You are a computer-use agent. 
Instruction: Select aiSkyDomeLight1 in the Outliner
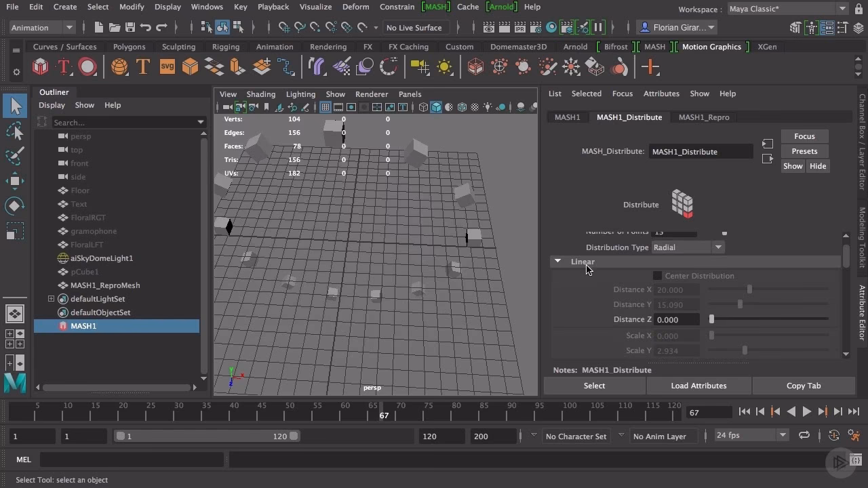pos(102,258)
